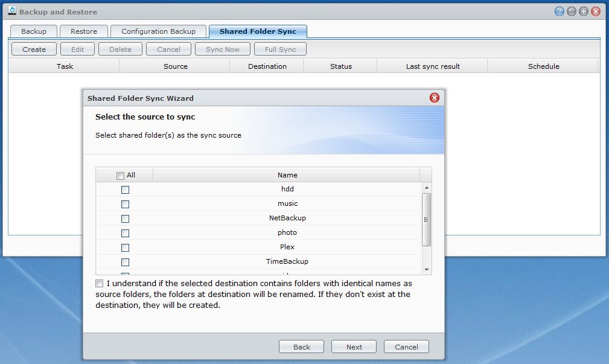
Task: Close the Backup and Restore window
Action: [596, 11]
